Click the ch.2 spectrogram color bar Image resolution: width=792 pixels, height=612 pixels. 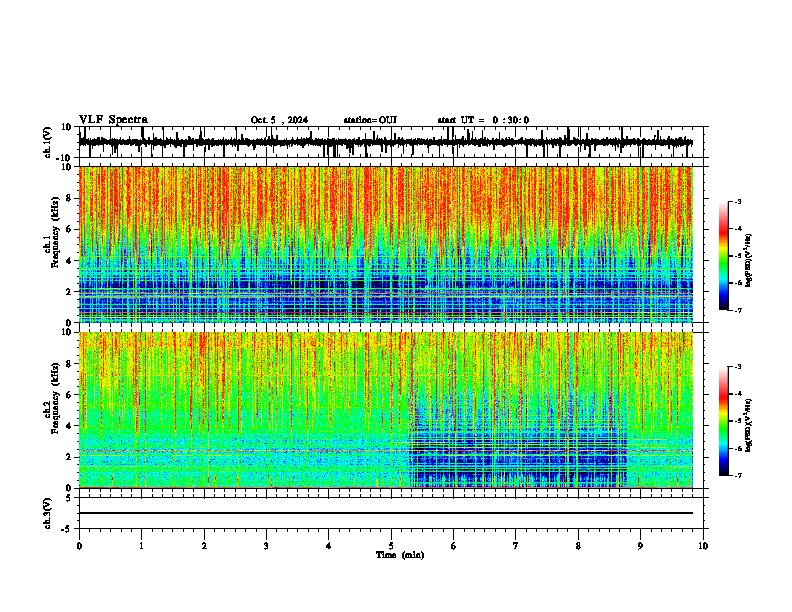click(724, 421)
